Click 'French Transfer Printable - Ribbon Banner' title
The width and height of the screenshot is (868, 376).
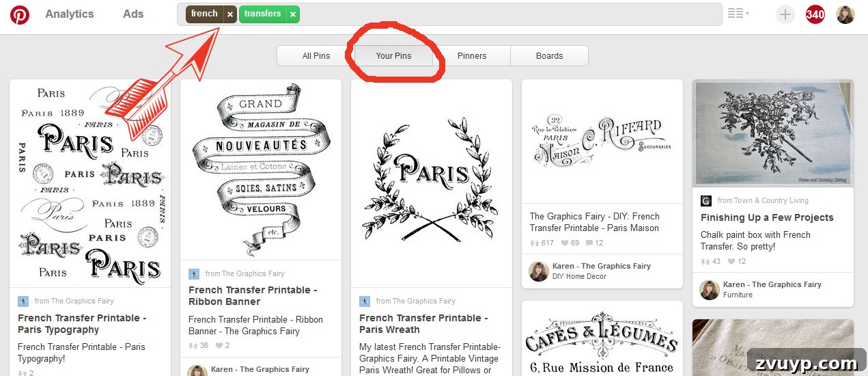pyautogui.click(x=253, y=295)
